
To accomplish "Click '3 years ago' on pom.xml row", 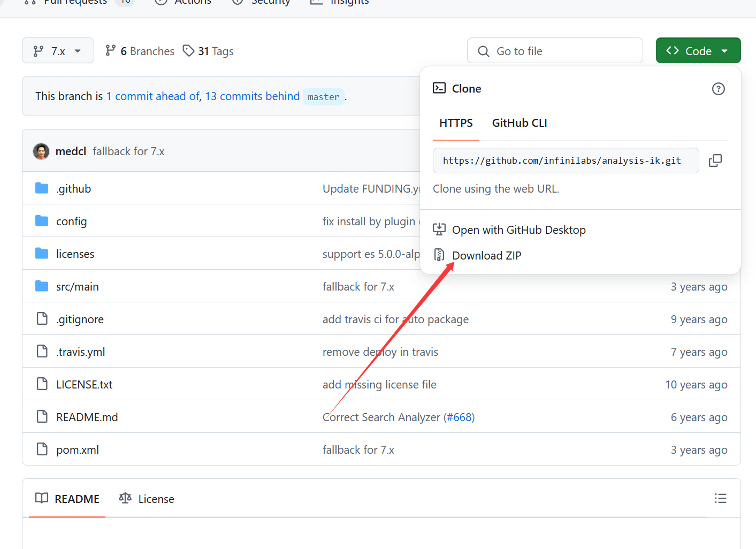I will pos(699,450).
